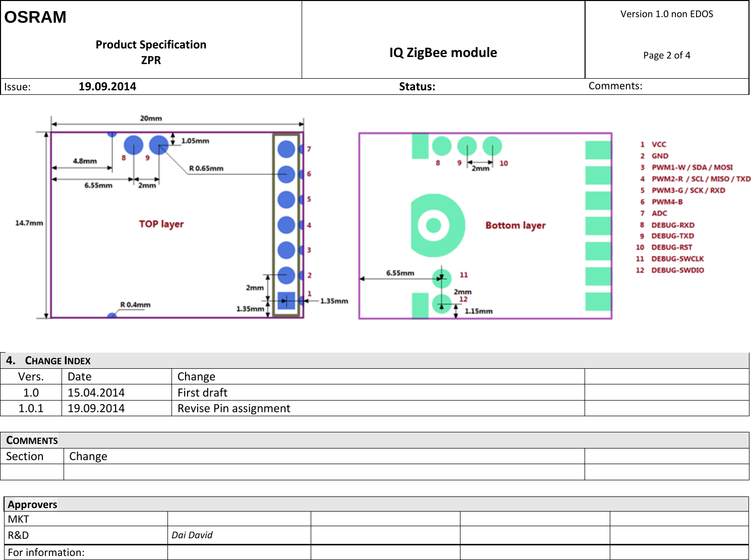Click the 'Comments:' label in the header row
Viewport: 751px width, 560px height.
coord(615,86)
